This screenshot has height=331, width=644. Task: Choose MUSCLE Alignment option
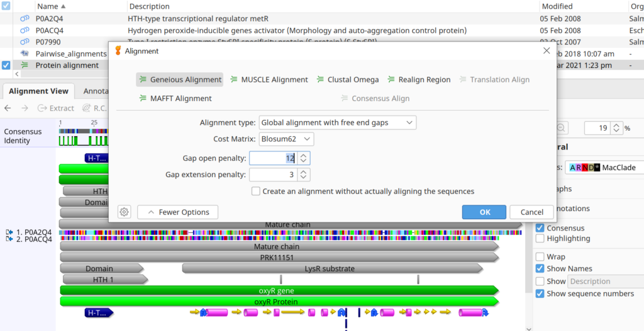coord(269,80)
